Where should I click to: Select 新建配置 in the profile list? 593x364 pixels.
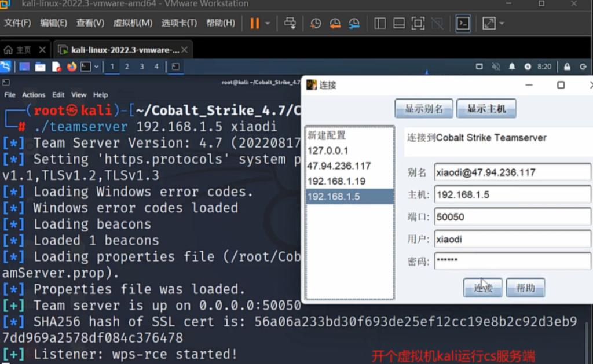click(x=350, y=135)
